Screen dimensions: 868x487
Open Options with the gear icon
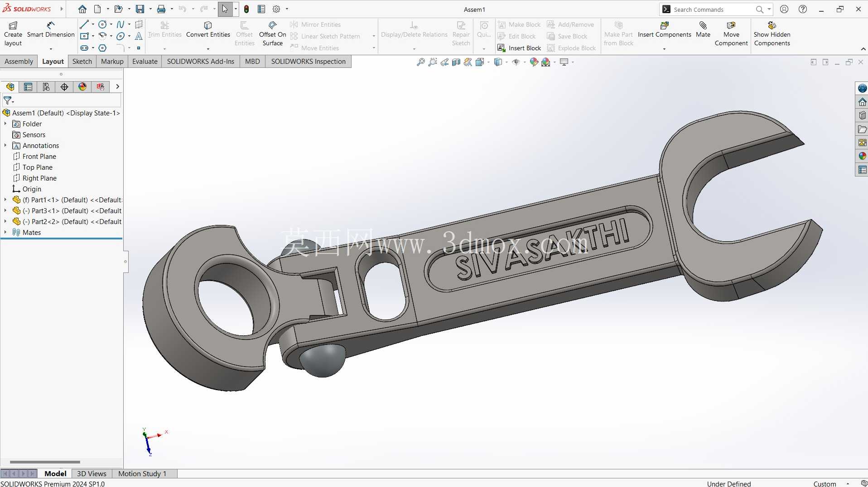coord(276,9)
